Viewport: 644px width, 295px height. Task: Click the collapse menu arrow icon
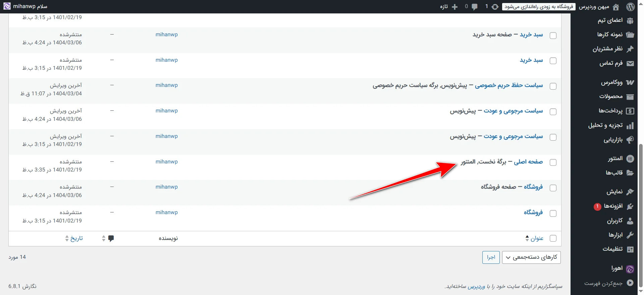click(x=630, y=283)
